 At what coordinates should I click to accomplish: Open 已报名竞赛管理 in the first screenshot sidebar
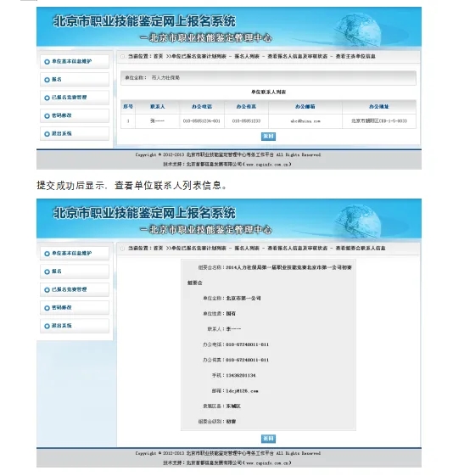pos(75,98)
